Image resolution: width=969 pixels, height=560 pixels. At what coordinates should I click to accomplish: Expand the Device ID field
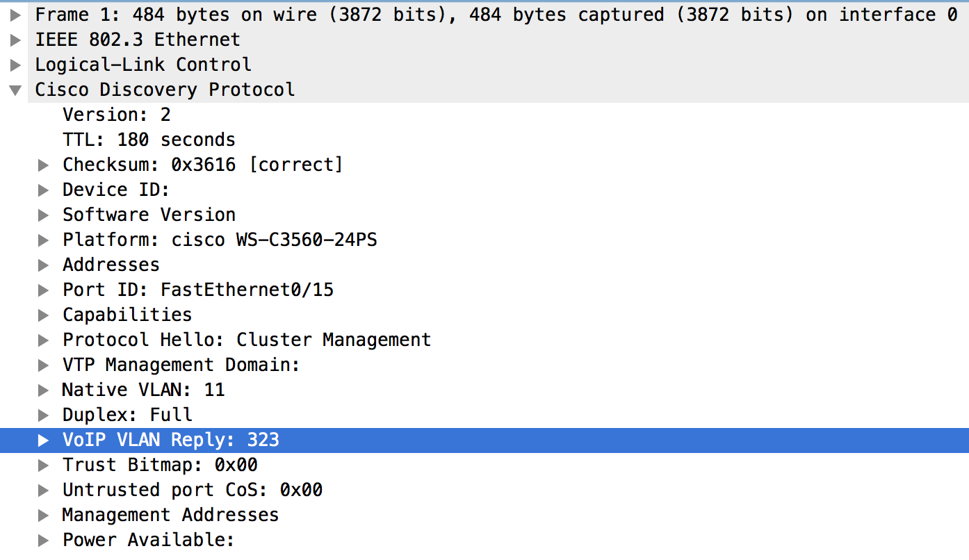tap(43, 190)
